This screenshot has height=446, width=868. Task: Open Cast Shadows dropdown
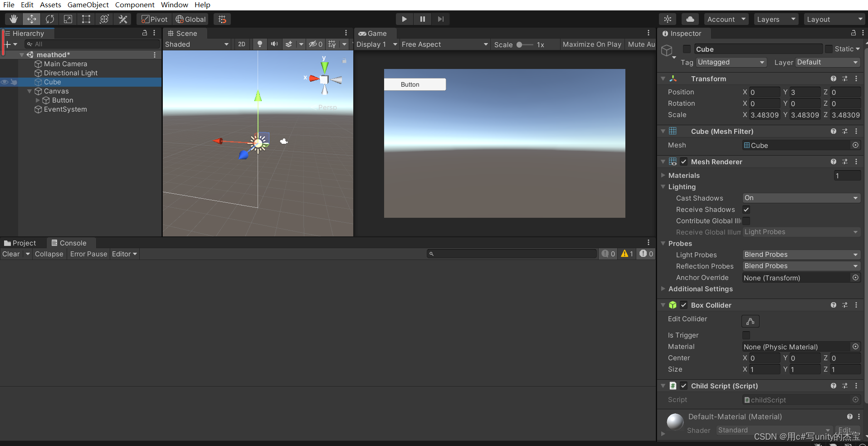pyautogui.click(x=801, y=198)
